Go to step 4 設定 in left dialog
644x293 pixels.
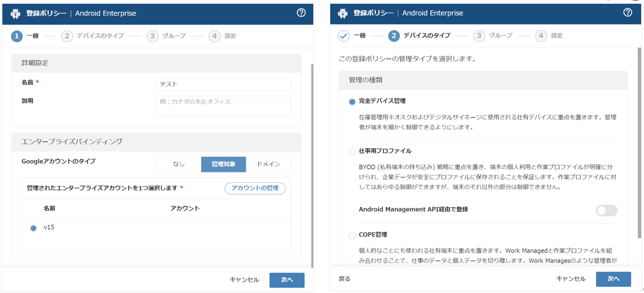pyautogui.click(x=222, y=36)
